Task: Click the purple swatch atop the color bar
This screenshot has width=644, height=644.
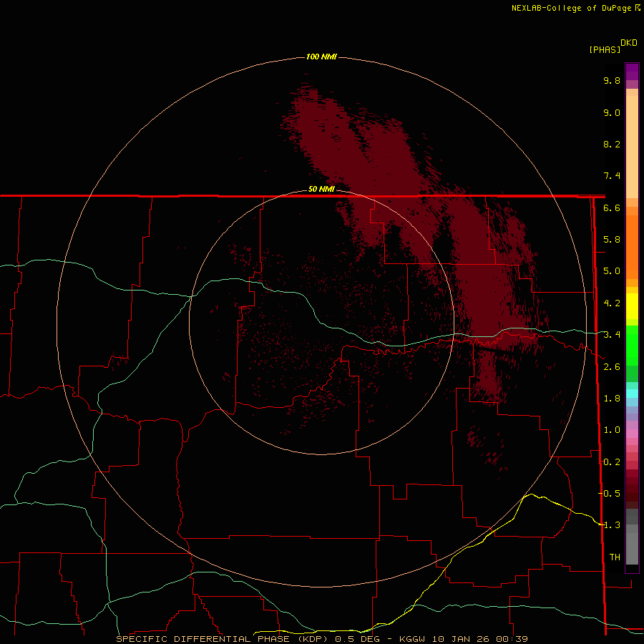Action: pyautogui.click(x=632, y=72)
